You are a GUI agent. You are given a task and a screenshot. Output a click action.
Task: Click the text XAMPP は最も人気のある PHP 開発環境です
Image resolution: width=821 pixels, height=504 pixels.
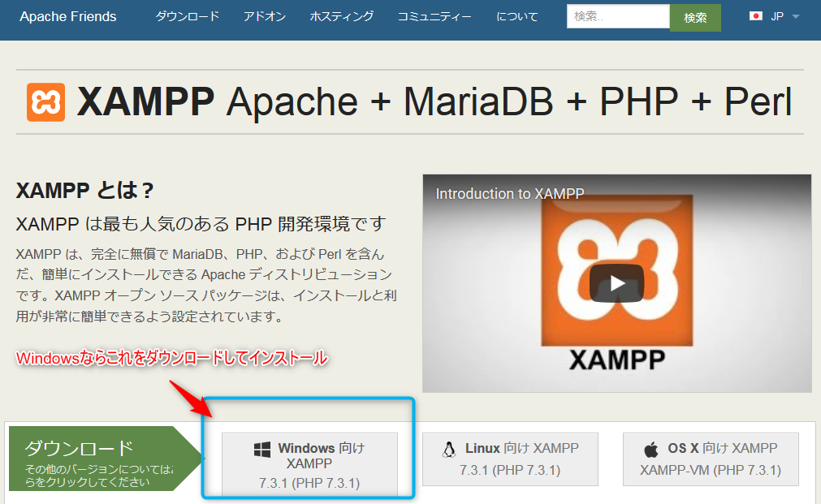pyautogui.click(x=201, y=224)
